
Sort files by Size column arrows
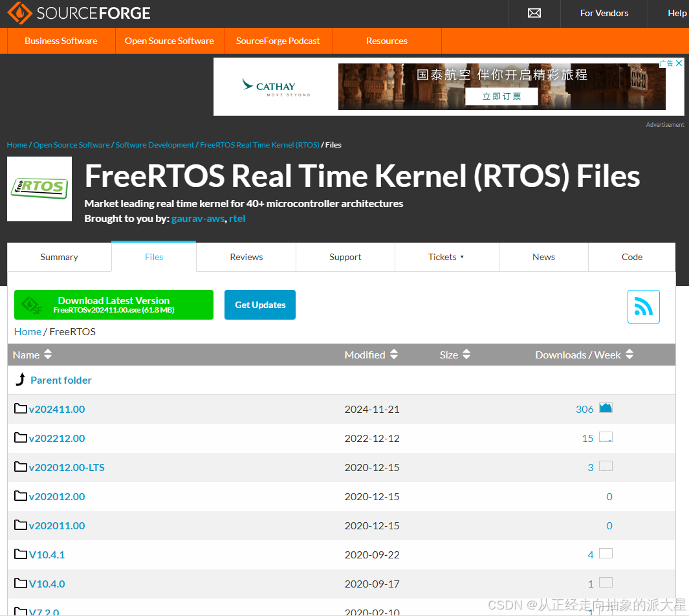[466, 354]
